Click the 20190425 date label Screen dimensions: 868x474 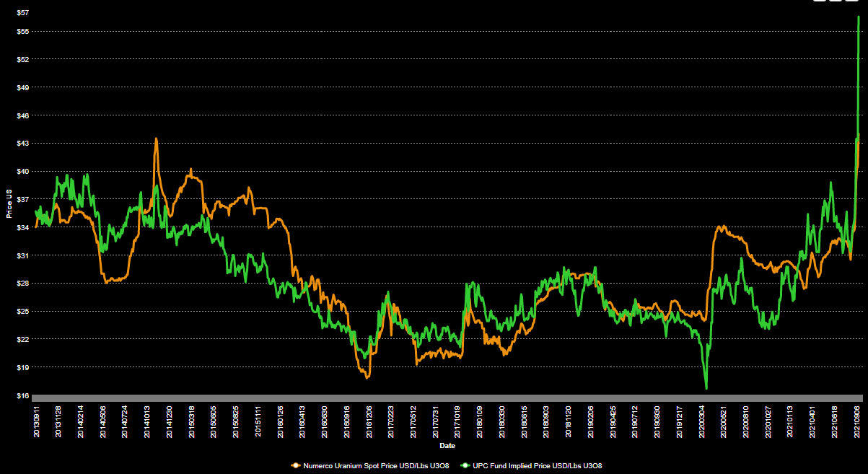[612, 421]
